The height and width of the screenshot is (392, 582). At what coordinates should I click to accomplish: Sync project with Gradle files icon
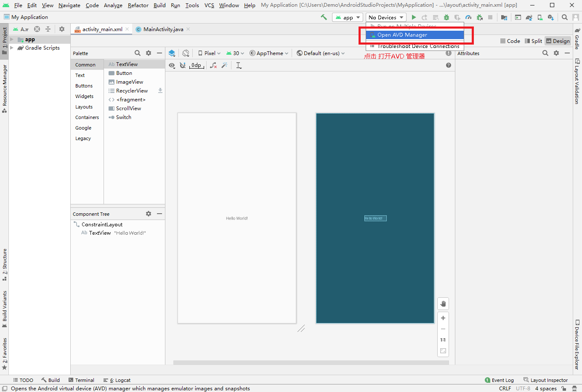click(x=529, y=17)
